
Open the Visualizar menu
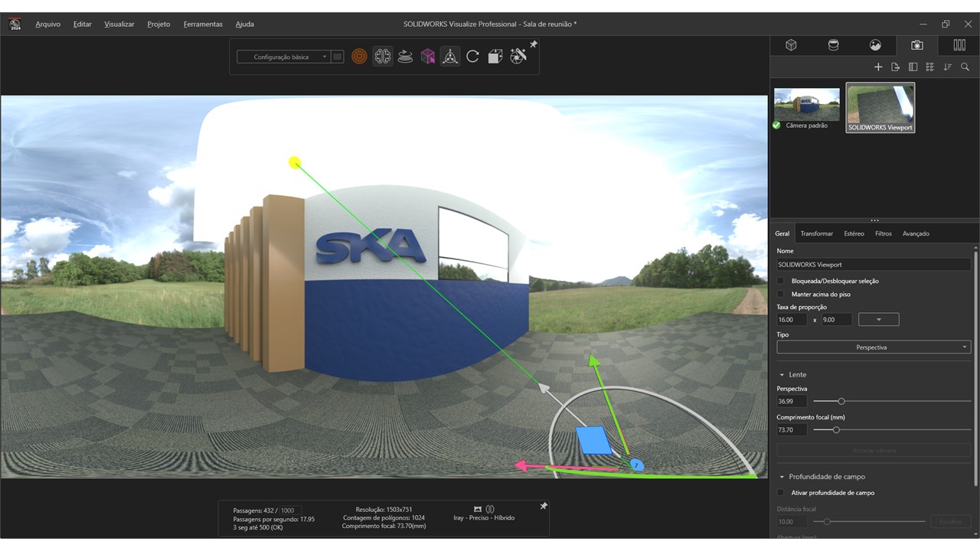coord(119,24)
